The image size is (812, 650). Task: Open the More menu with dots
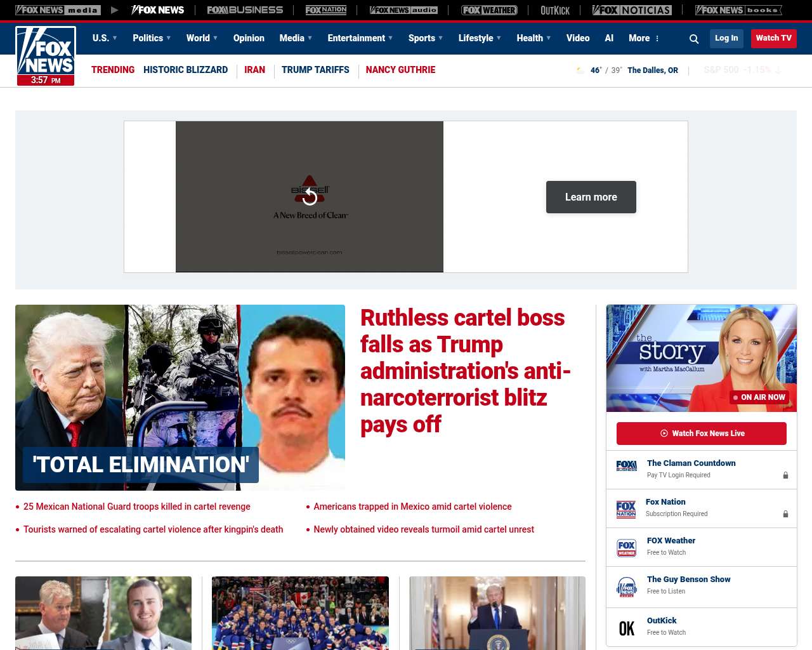[644, 38]
